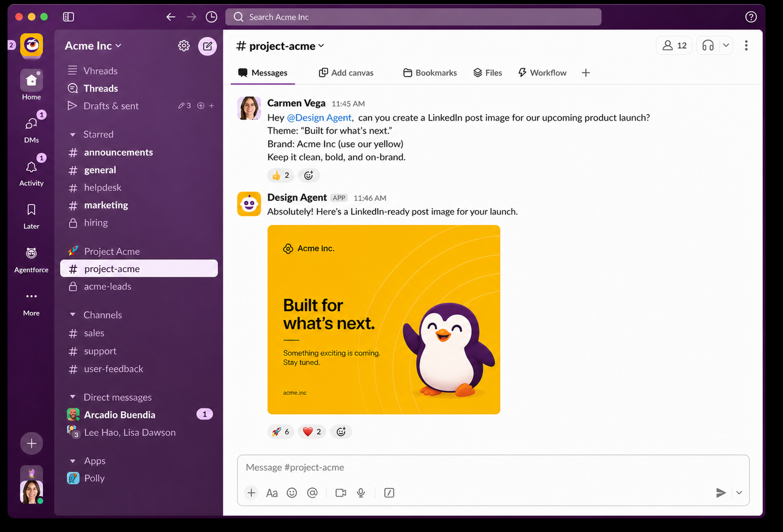The image size is (783, 532).
Task: Open channel more actions three dots
Action: pos(746,46)
